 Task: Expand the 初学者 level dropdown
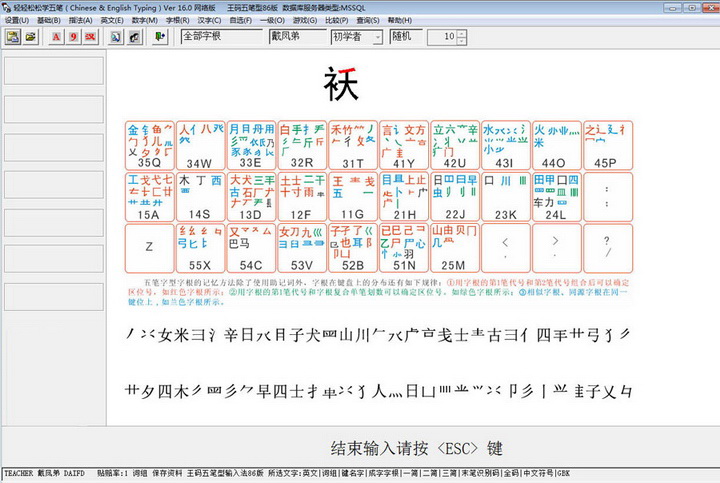[x=377, y=37]
